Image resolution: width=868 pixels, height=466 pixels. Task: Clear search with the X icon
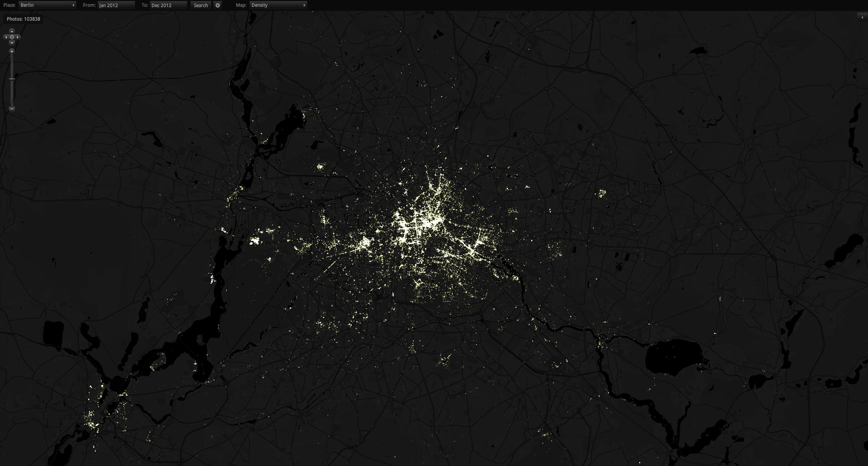218,5
